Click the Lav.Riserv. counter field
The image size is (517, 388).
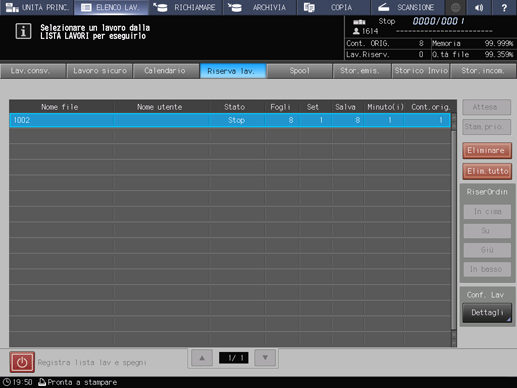tap(387, 55)
